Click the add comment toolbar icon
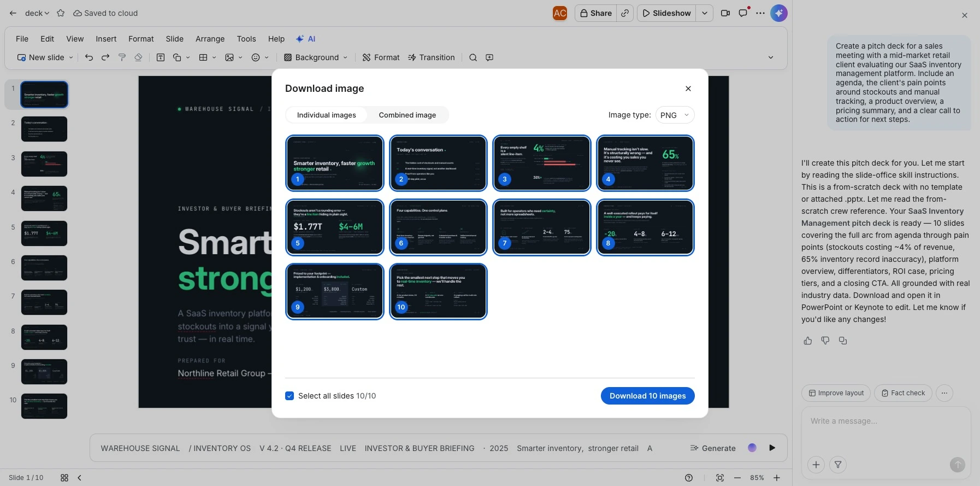 pyautogui.click(x=489, y=57)
